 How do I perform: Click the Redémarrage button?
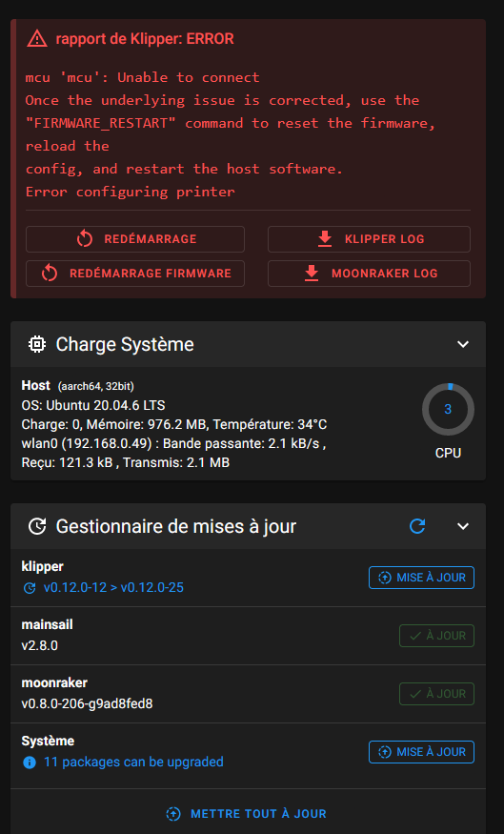[x=135, y=239]
